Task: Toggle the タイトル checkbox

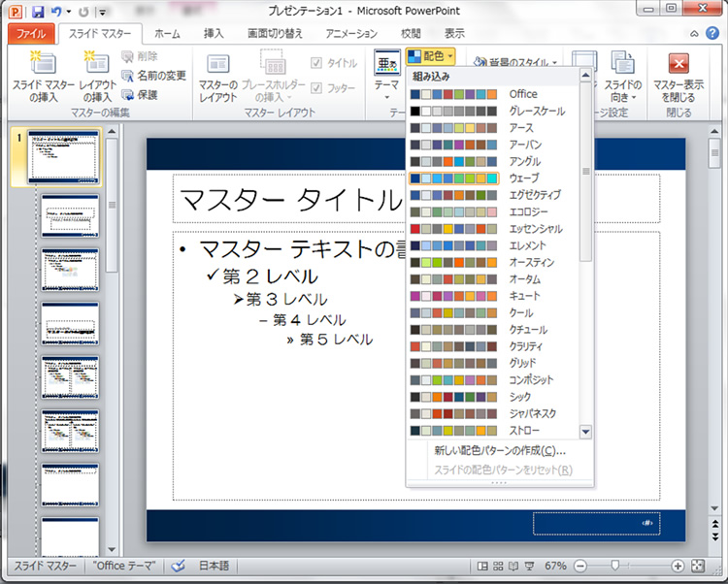Action: [316, 63]
